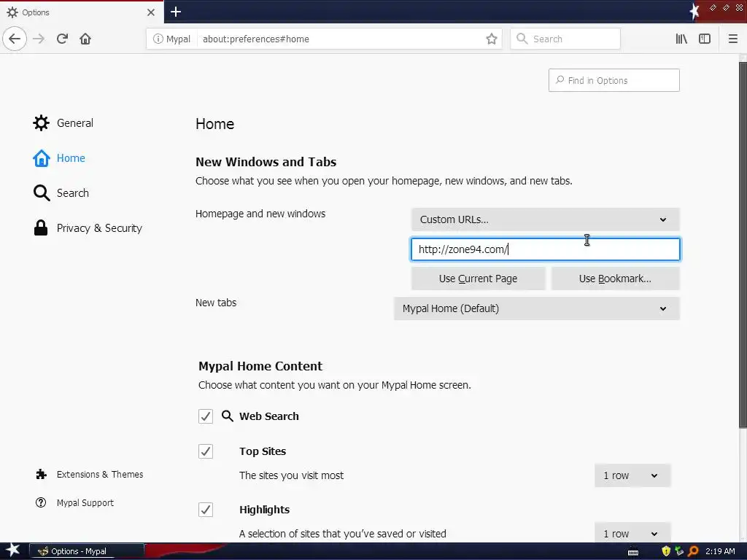Click the Top Sites label
This screenshot has height=560, width=747.
[263, 451]
